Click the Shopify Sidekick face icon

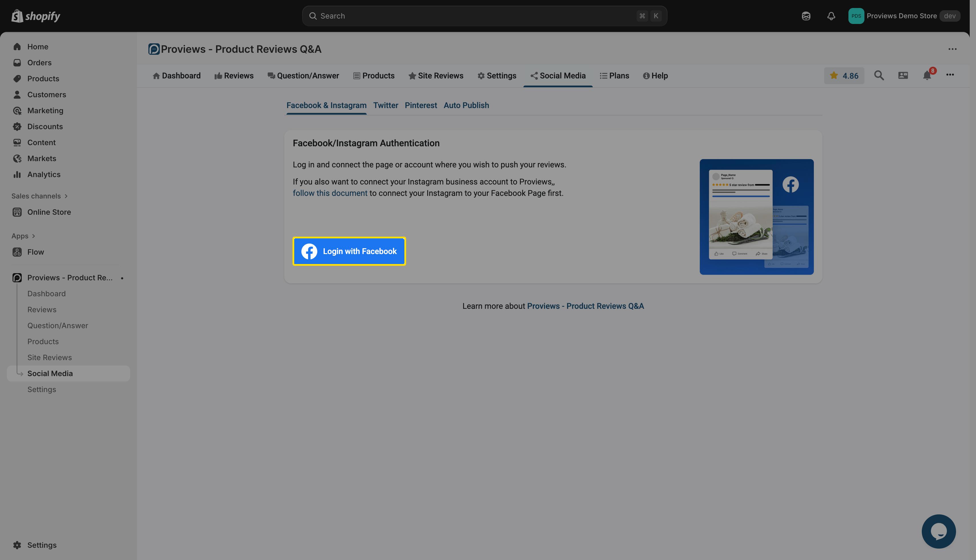pos(806,16)
